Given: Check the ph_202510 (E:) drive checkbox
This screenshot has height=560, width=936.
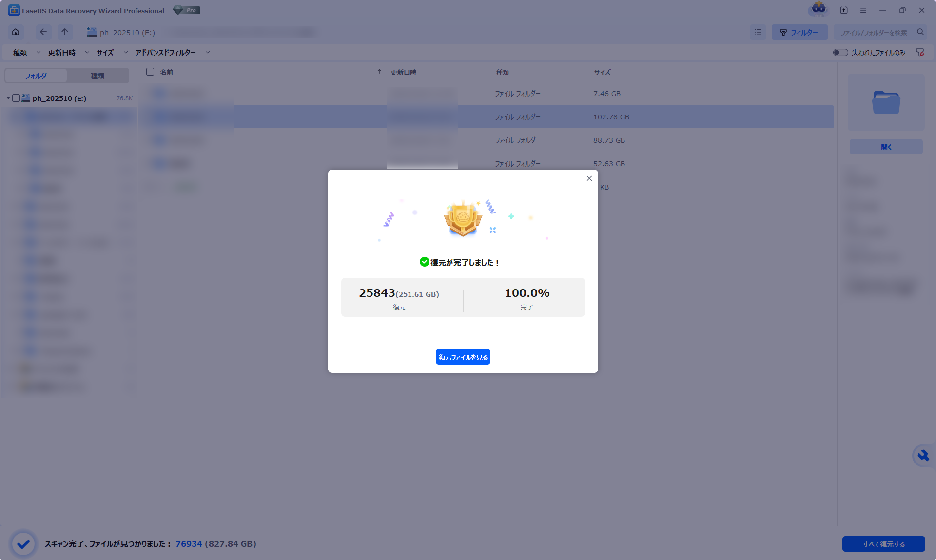Looking at the screenshot, I should click(16, 98).
